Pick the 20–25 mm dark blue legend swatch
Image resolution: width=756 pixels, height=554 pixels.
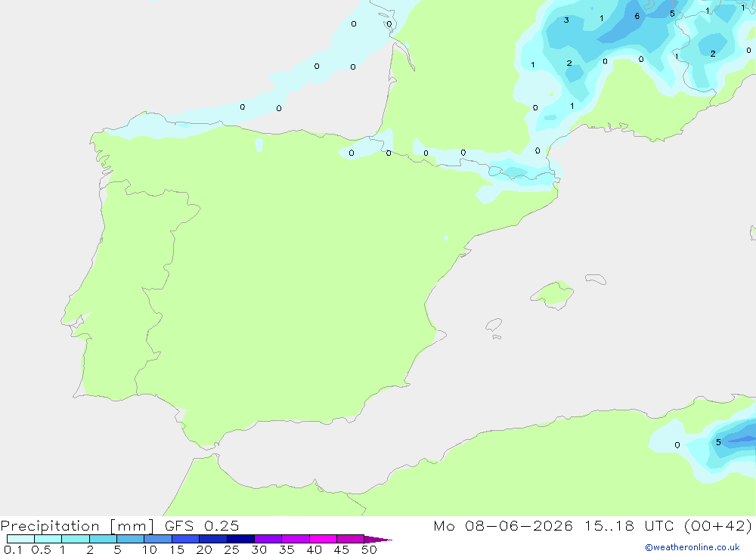tap(212, 539)
